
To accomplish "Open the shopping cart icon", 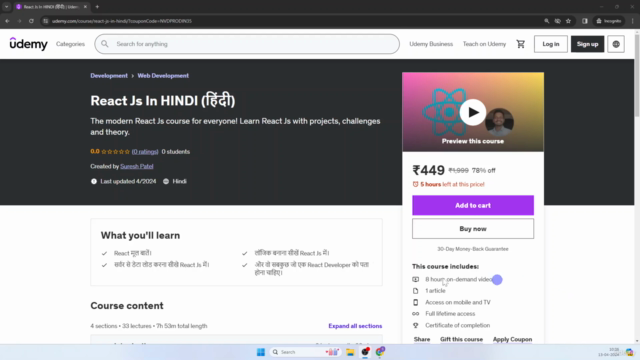I will point(520,44).
